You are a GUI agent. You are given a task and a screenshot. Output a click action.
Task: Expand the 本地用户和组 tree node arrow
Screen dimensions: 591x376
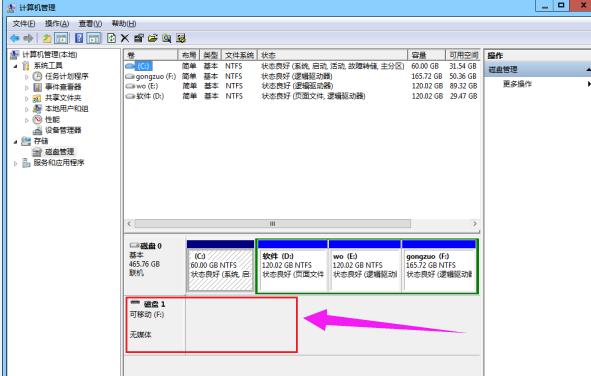[x=26, y=109]
